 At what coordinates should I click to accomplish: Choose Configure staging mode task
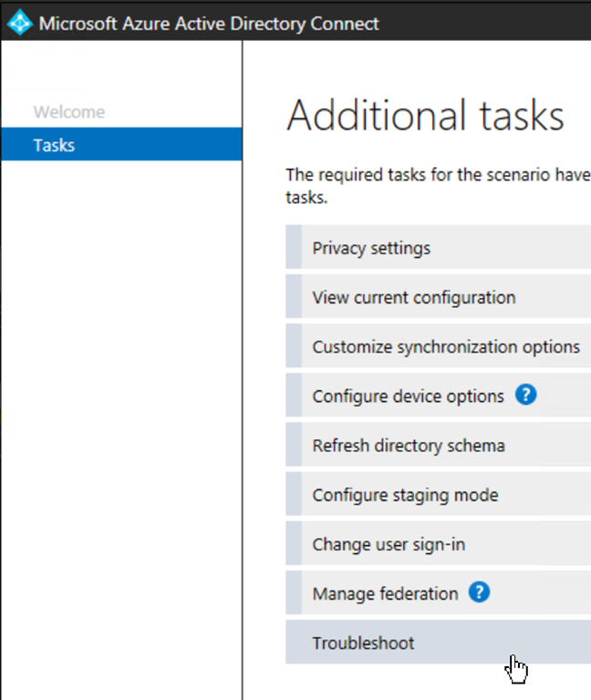tap(438, 495)
